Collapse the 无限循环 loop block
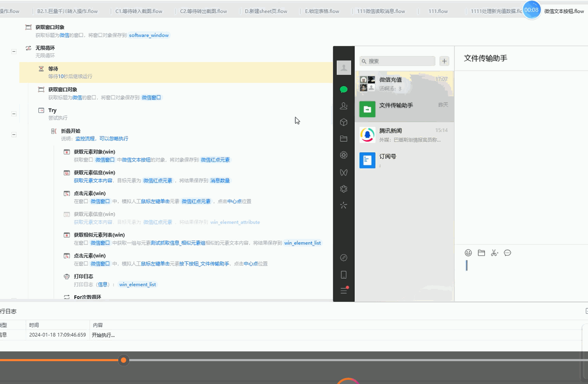The image size is (588, 384). 14,51
